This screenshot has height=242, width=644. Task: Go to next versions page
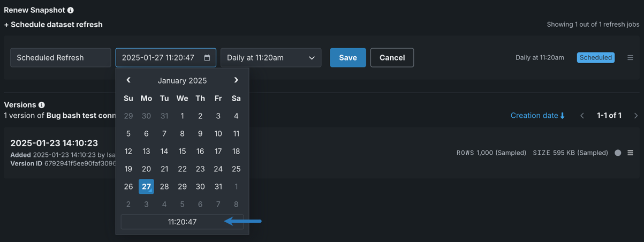pos(635,116)
